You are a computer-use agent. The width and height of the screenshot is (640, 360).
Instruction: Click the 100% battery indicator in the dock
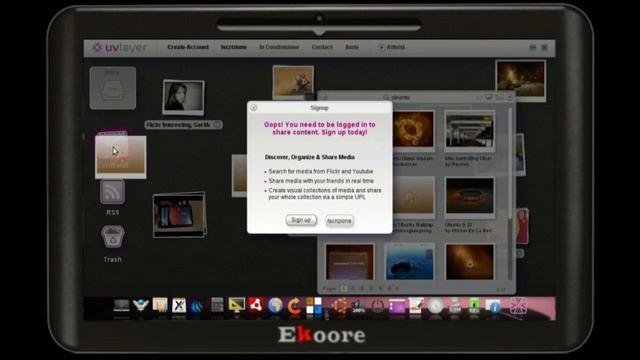pyautogui.click(x=358, y=306)
